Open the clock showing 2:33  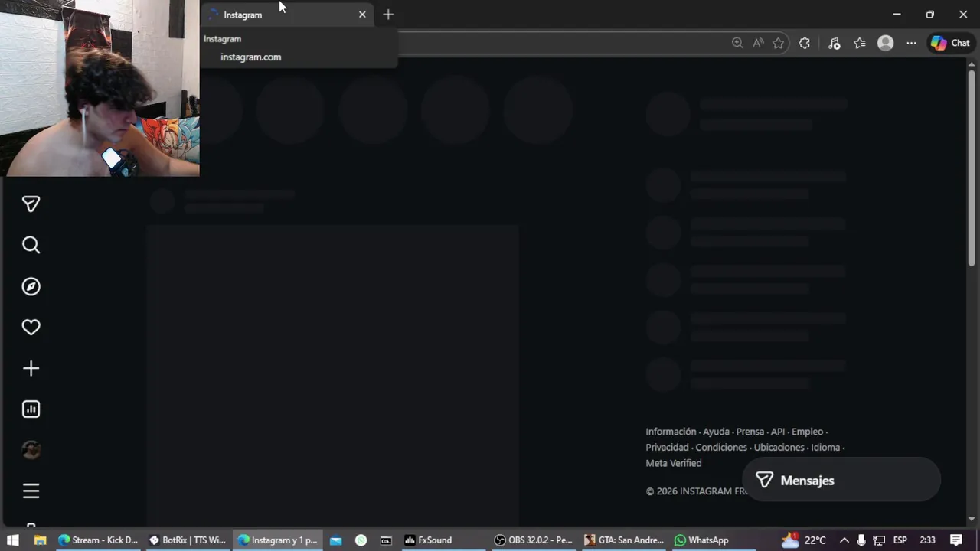(x=927, y=540)
